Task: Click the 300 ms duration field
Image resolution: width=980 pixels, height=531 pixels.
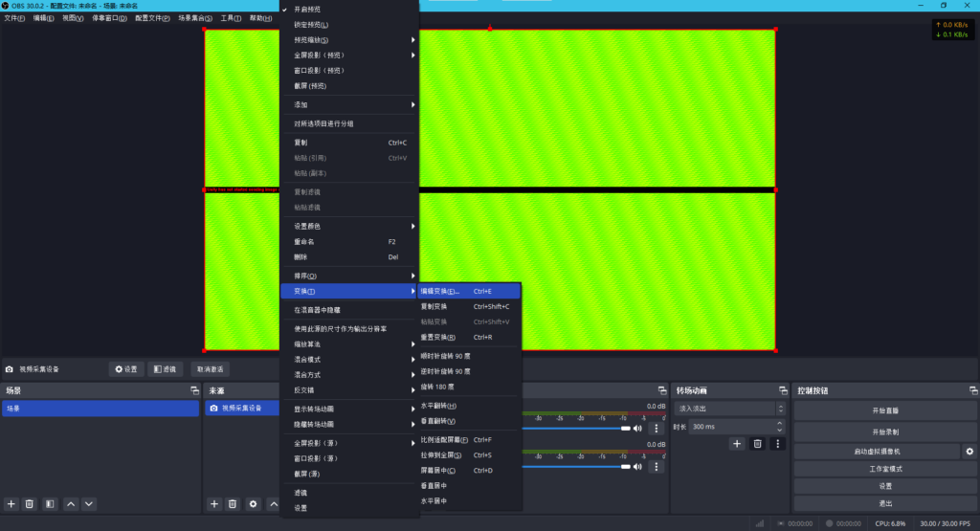Action: [x=731, y=427]
